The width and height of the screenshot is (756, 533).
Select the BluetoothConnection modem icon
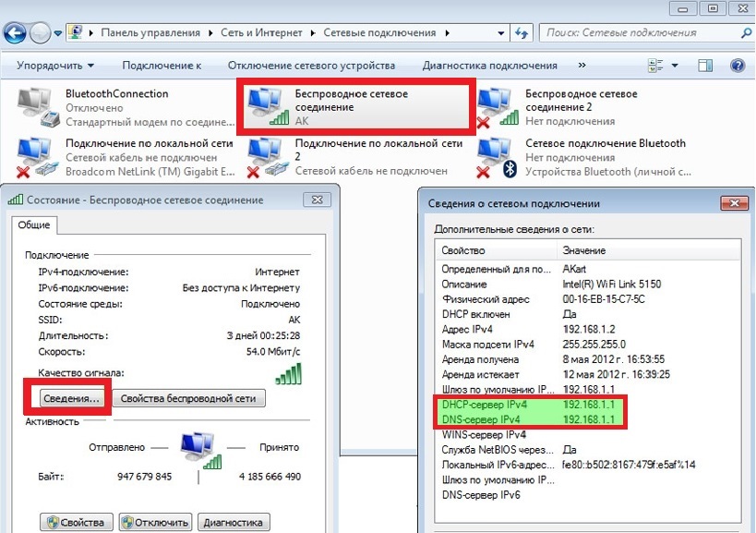[x=39, y=108]
